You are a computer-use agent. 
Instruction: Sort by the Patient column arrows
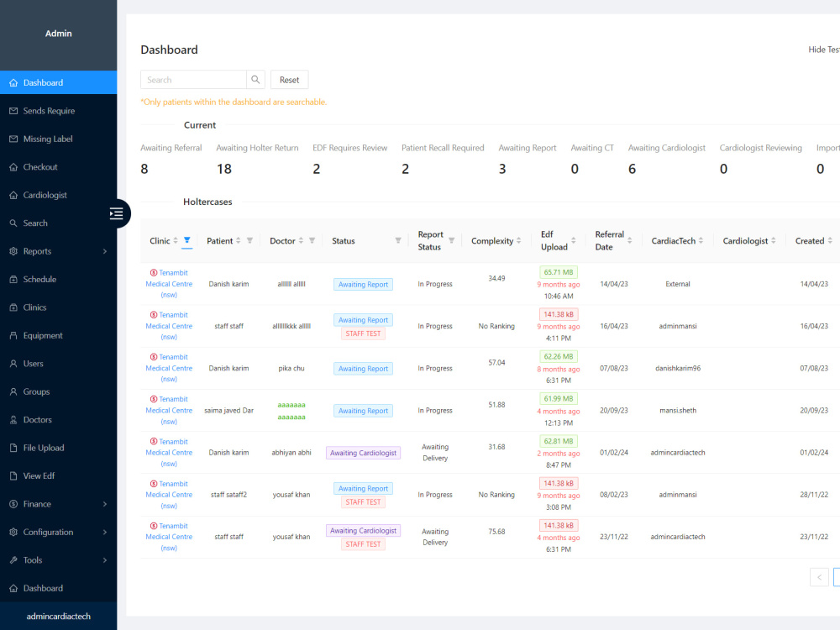tap(239, 240)
